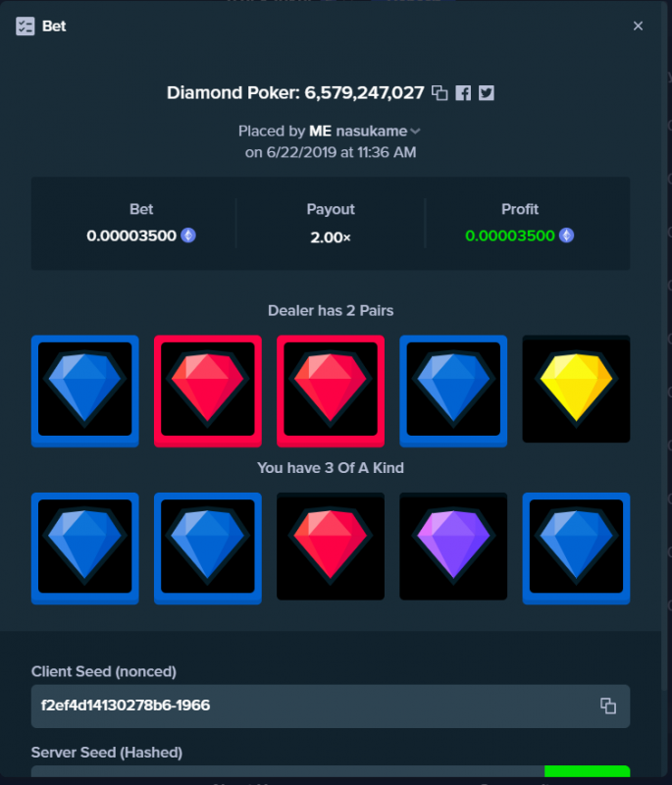
Task: Click the 'Client Seed (nonced)' label
Action: point(104,672)
